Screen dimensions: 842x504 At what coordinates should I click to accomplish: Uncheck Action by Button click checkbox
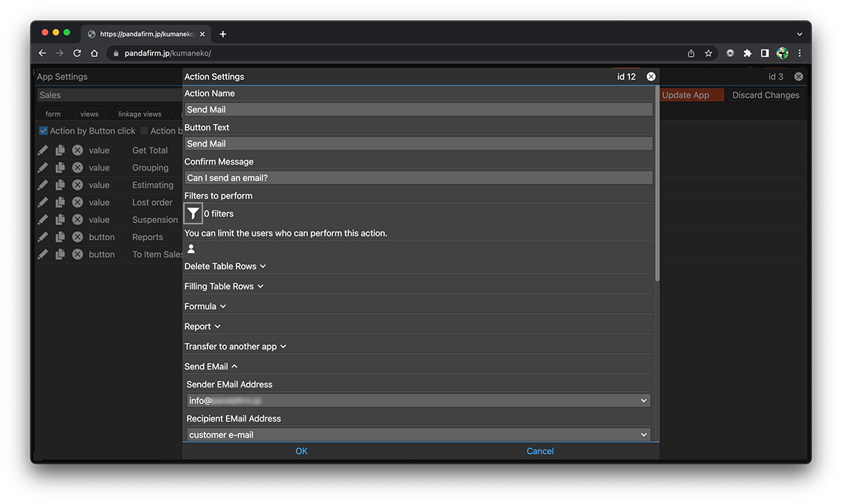[x=44, y=131]
